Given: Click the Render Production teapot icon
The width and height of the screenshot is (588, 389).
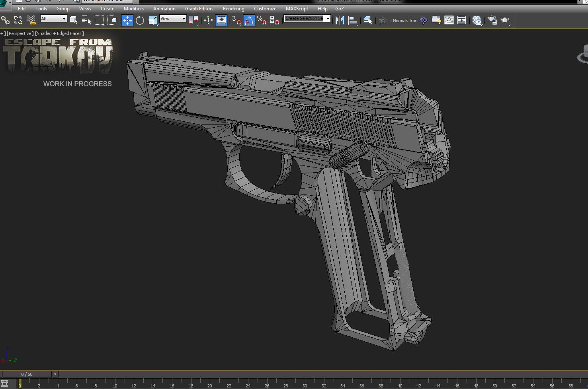Looking at the screenshot, I should 505,20.
